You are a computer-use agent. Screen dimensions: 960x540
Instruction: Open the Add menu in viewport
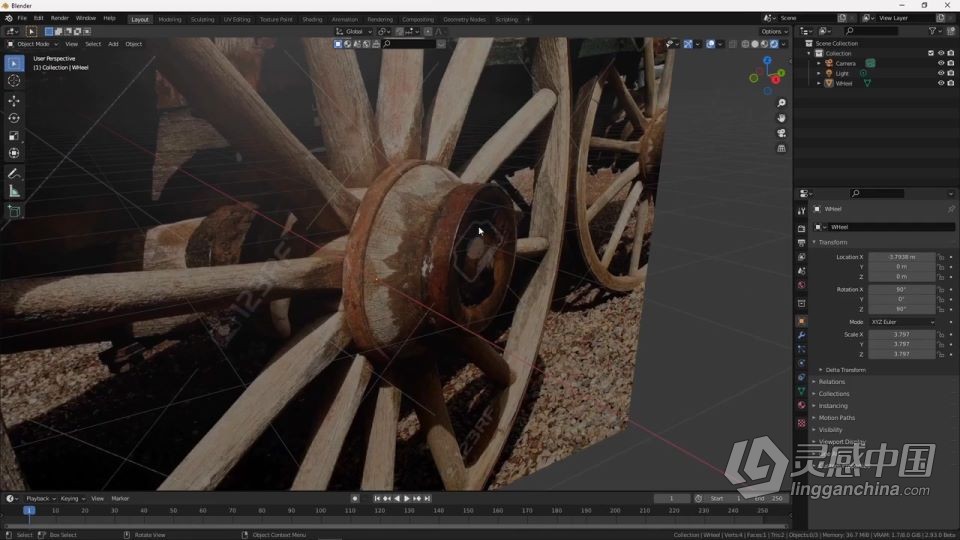[x=113, y=44]
